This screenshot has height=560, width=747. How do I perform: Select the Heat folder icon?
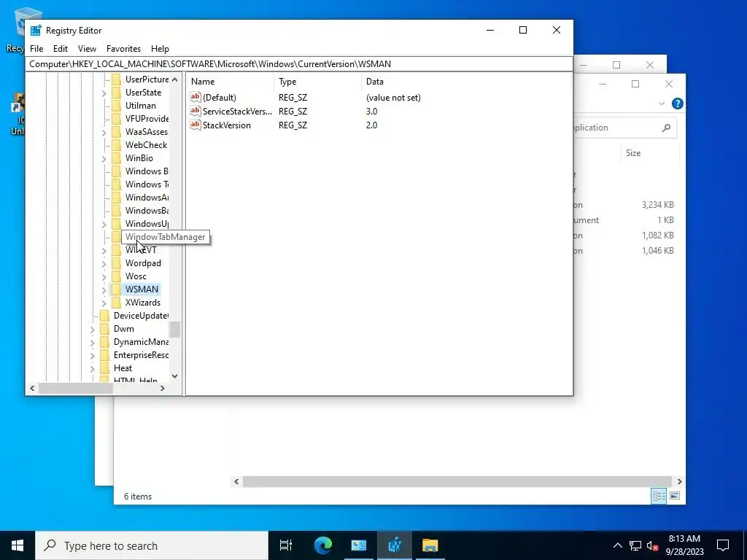[x=105, y=368]
